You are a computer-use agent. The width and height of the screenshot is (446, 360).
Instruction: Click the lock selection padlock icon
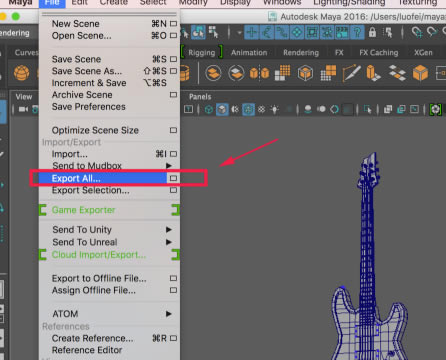pyautogui.click(x=372, y=33)
